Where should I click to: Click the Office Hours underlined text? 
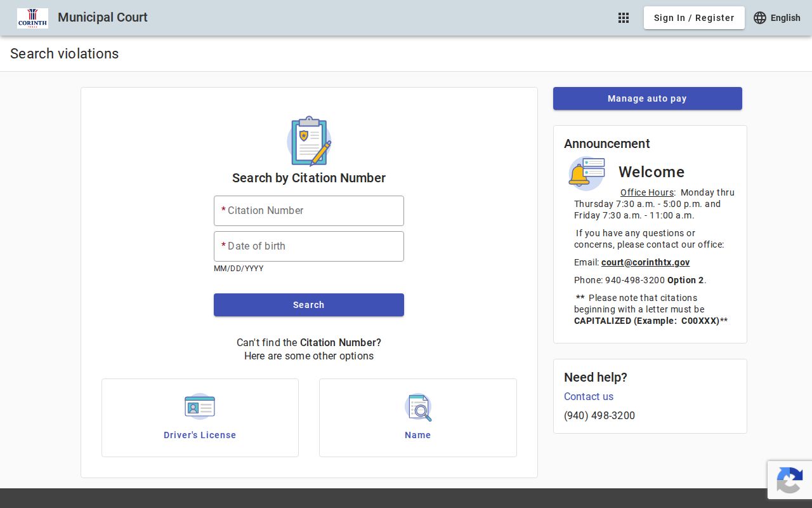(647, 192)
